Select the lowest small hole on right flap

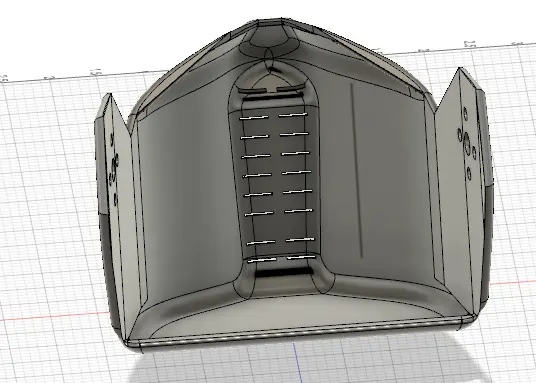coord(469,173)
